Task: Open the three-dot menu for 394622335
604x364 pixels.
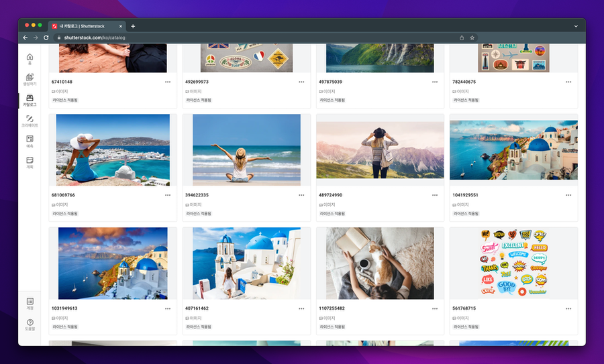Action: (x=301, y=195)
